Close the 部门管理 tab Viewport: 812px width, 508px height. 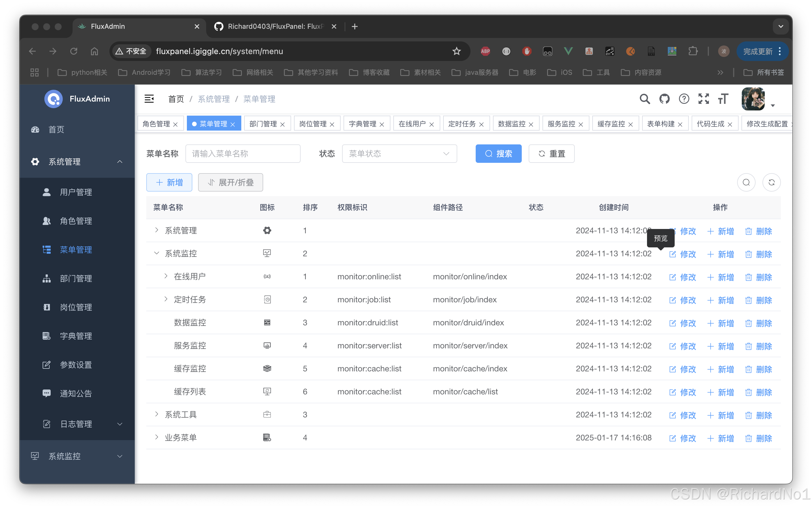282,124
